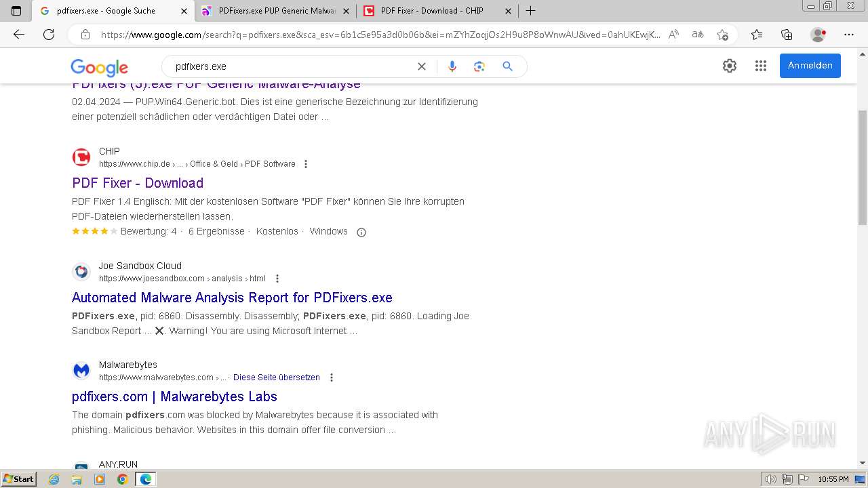Open the tab actions menu icon
This screenshot has height=488, width=868.
[x=16, y=11]
